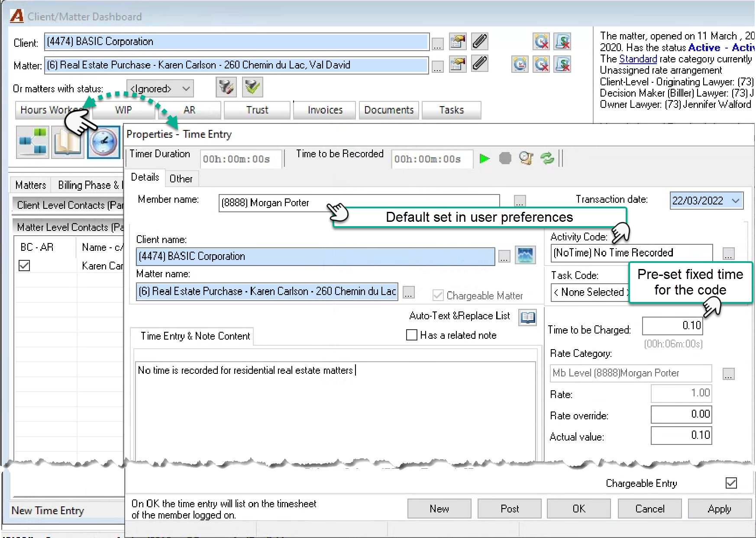
Task: Click the paperclip attachment icon on Matter row
Action: click(480, 64)
